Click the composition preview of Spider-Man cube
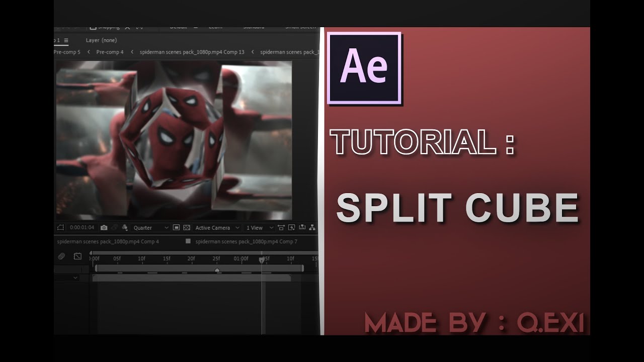Screen dimensions: 644x362 174,140
